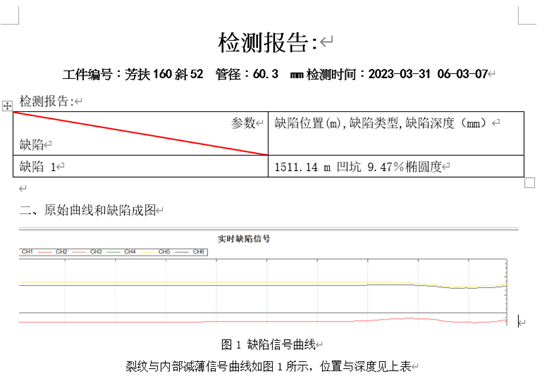This screenshot has width=554, height=376.
Task: Click the 图 1 缺陷信号曲线 caption
Action: point(268,344)
